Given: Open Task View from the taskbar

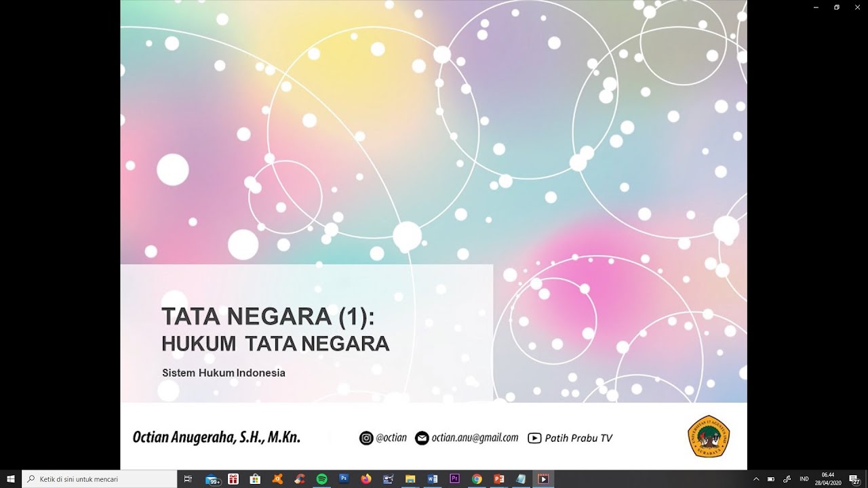Looking at the screenshot, I should (189, 479).
